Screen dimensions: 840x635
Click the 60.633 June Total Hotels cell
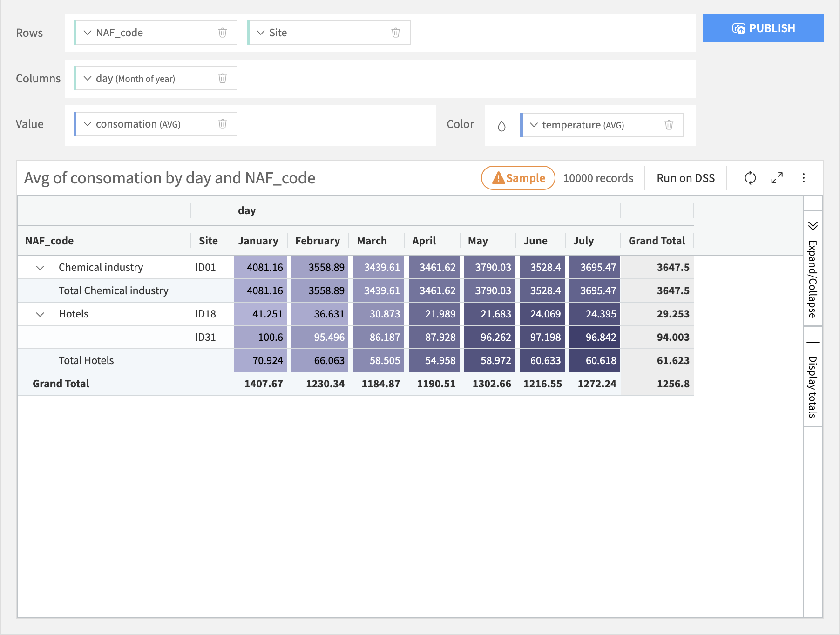pos(542,360)
